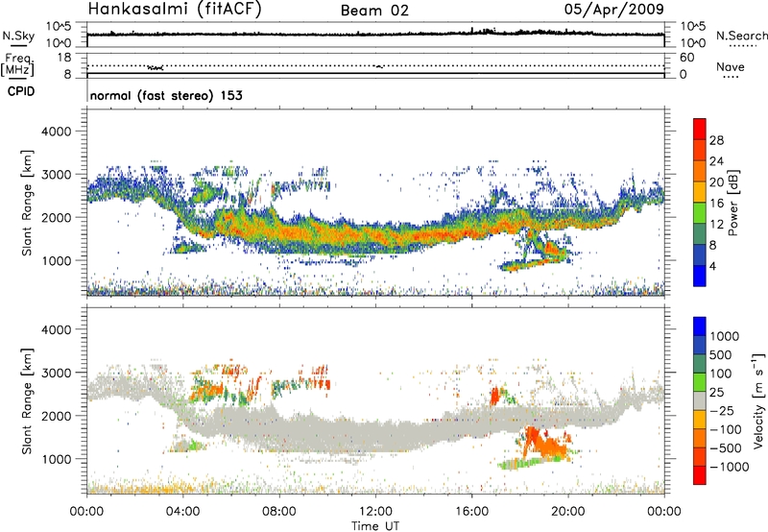Click the "-100" label on Velocity colour bar
This screenshot has height=532, width=768.
coord(726,429)
